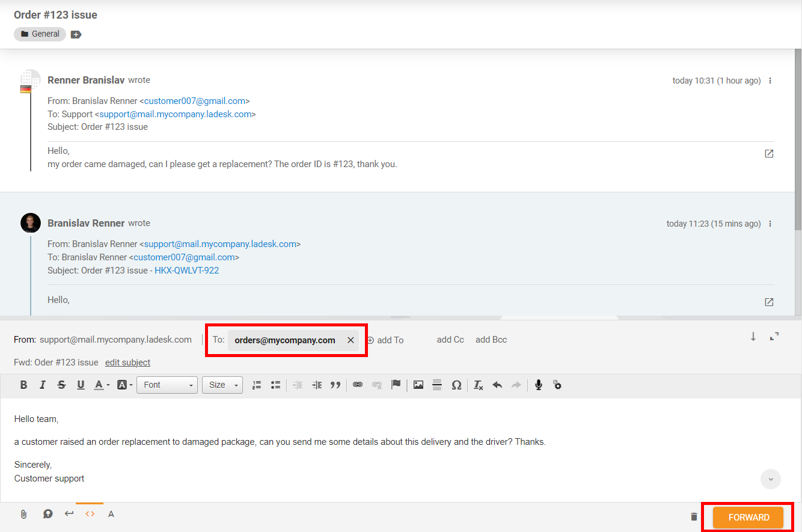Click add Bcc option

click(x=491, y=340)
